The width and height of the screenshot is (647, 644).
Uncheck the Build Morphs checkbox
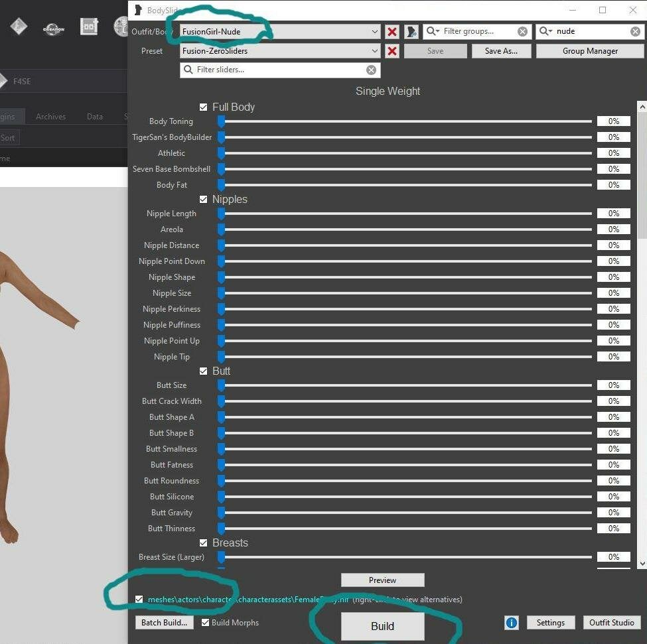[x=205, y=623]
